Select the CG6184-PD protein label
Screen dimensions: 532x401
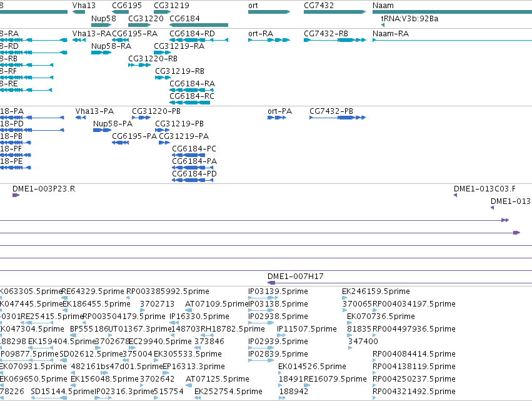[194, 174]
